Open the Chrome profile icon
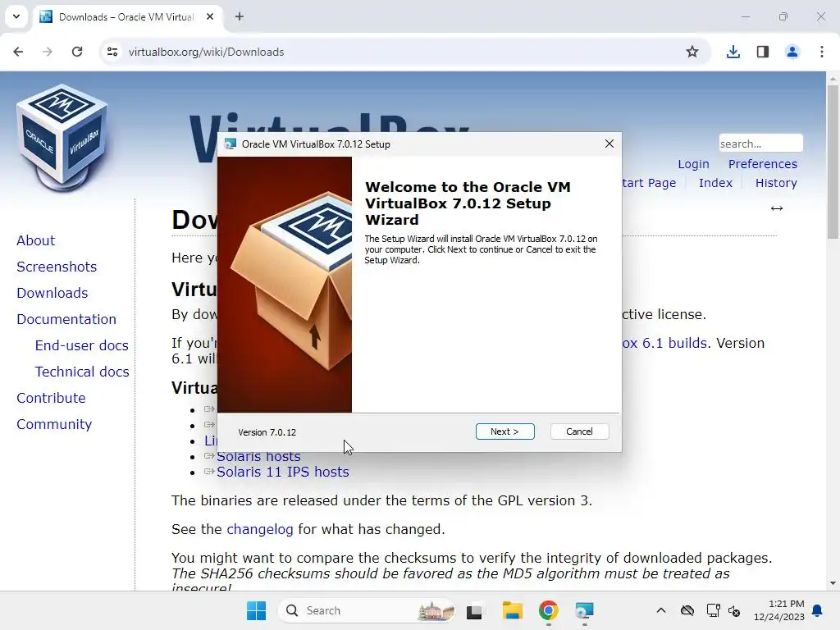This screenshot has width=840, height=630. 792,52
